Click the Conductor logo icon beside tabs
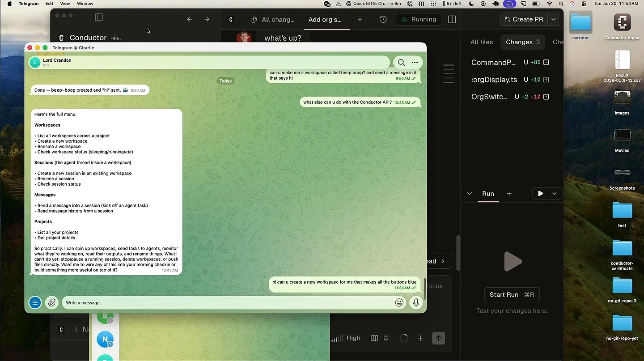The width and height of the screenshot is (644, 361). tap(231, 20)
